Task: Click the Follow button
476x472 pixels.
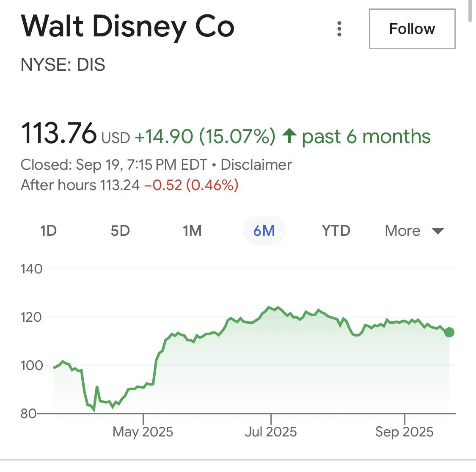Action: (x=412, y=29)
